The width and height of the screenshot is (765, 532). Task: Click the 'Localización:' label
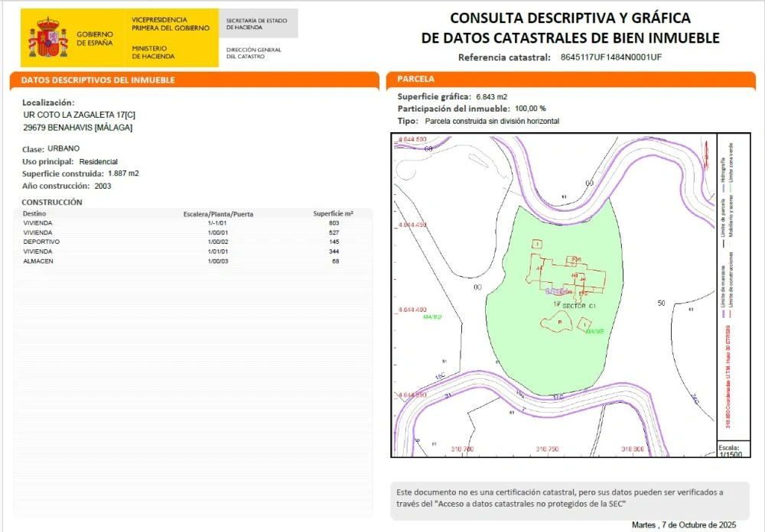click(x=48, y=102)
